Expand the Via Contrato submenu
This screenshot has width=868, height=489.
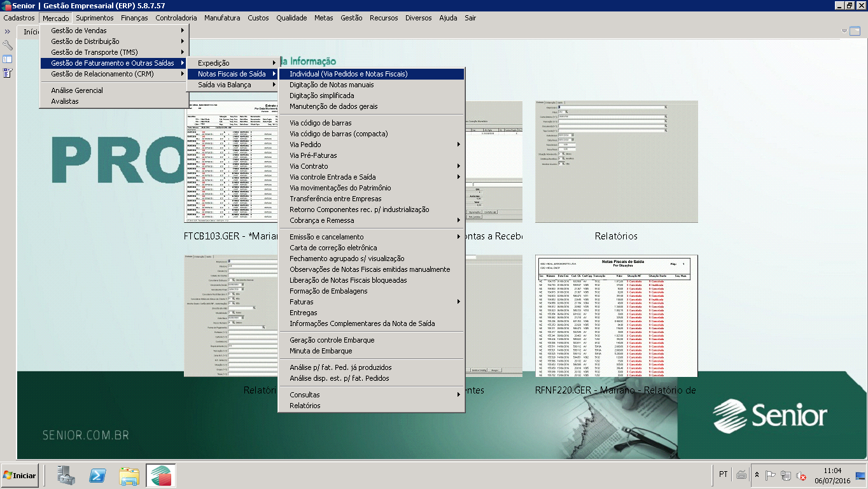(372, 166)
